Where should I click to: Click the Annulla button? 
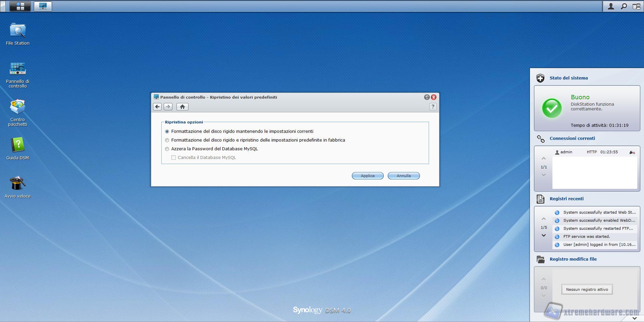click(x=404, y=176)
